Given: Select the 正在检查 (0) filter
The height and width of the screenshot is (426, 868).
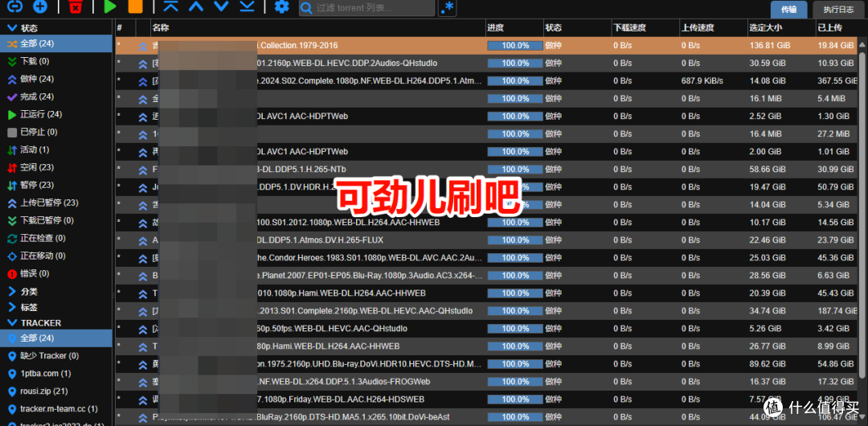Looking at the screenshot, I should coord(56,238).
